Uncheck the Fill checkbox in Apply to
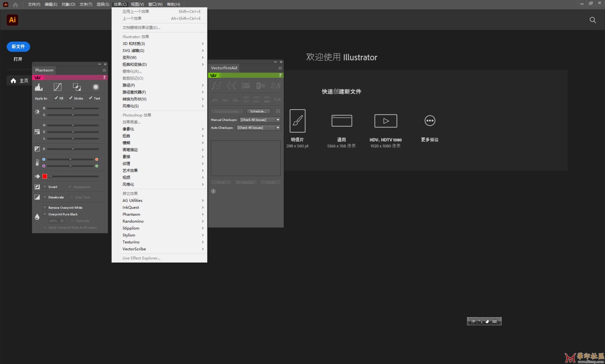The image size is (605, 364). 56,98
